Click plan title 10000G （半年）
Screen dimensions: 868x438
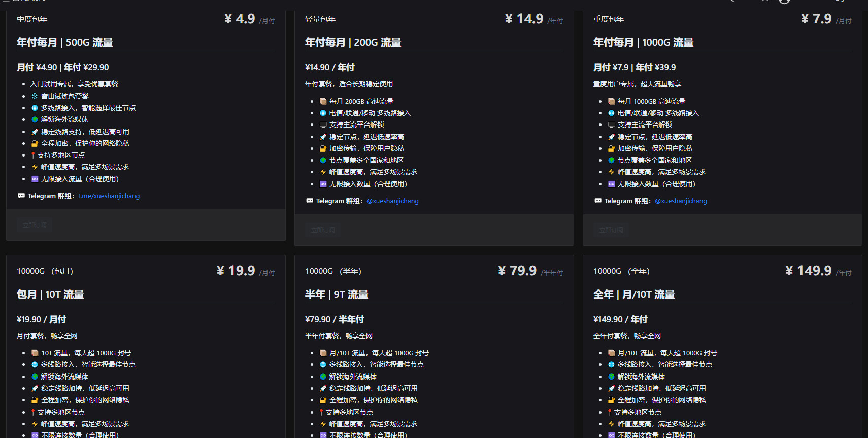[333, 271]
